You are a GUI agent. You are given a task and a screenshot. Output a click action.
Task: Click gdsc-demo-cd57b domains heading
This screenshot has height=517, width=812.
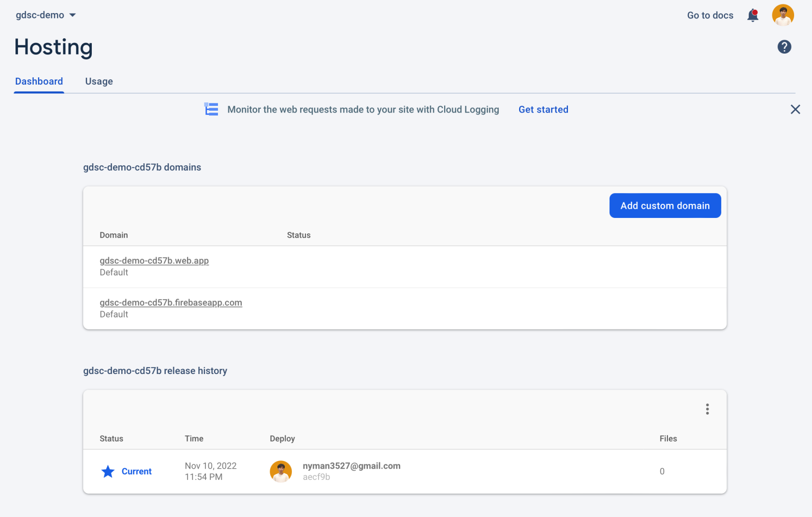[142, 167]
